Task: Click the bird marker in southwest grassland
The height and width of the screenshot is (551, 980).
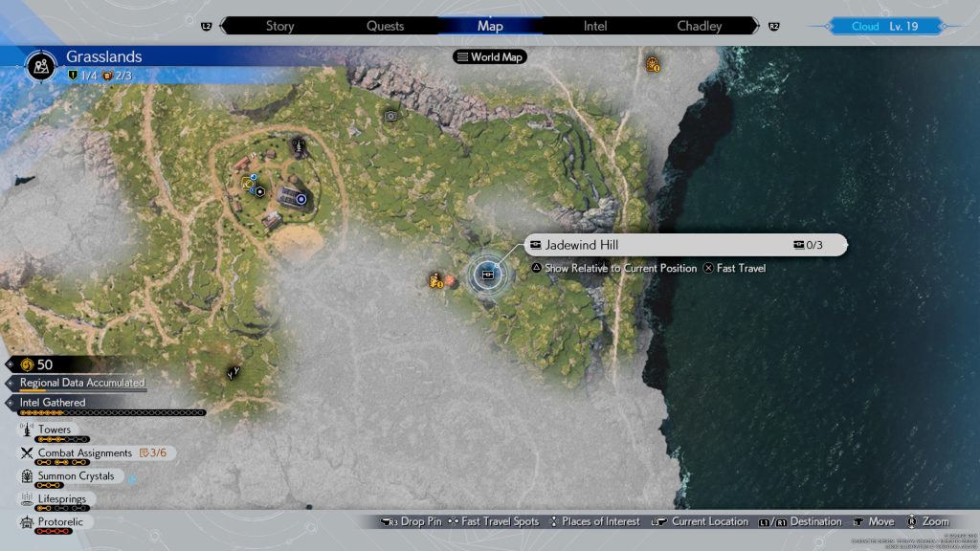Action: [232, 373]
